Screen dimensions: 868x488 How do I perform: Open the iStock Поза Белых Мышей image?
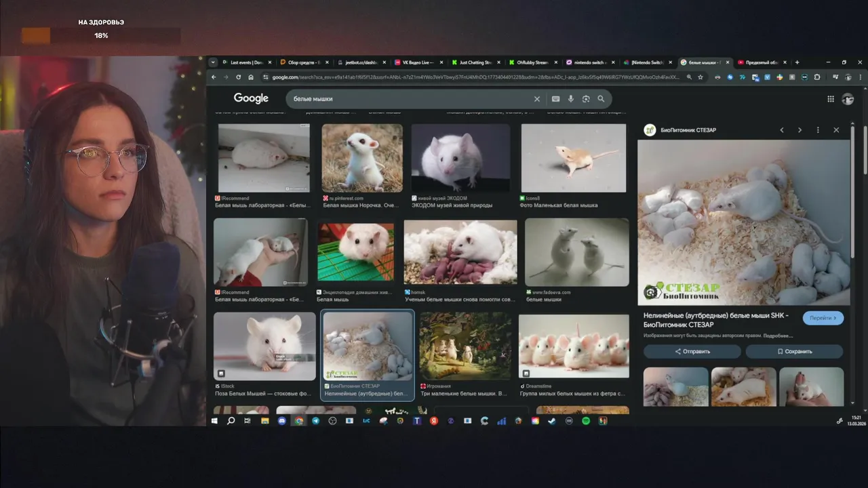(264, 346)
